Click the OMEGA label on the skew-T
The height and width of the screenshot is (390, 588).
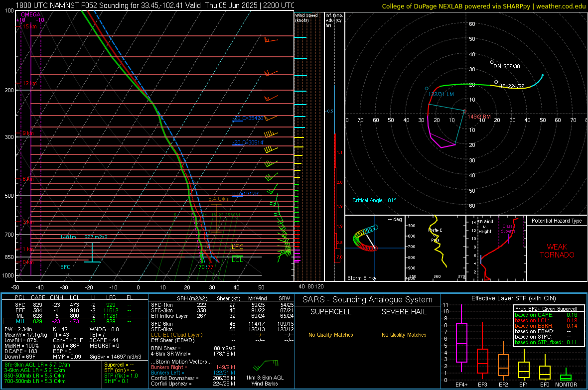pyautogui.click(x=31, y=14)
